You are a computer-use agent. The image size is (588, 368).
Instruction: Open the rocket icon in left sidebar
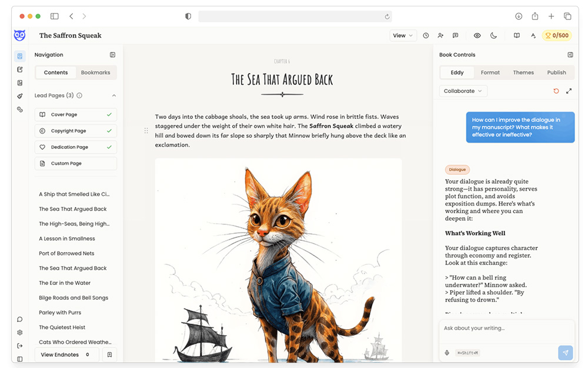click(20, 96)
